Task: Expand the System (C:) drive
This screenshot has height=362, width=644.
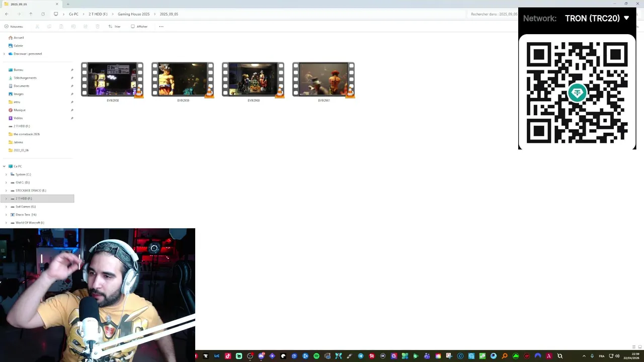Action: click(x=6, y=174)
